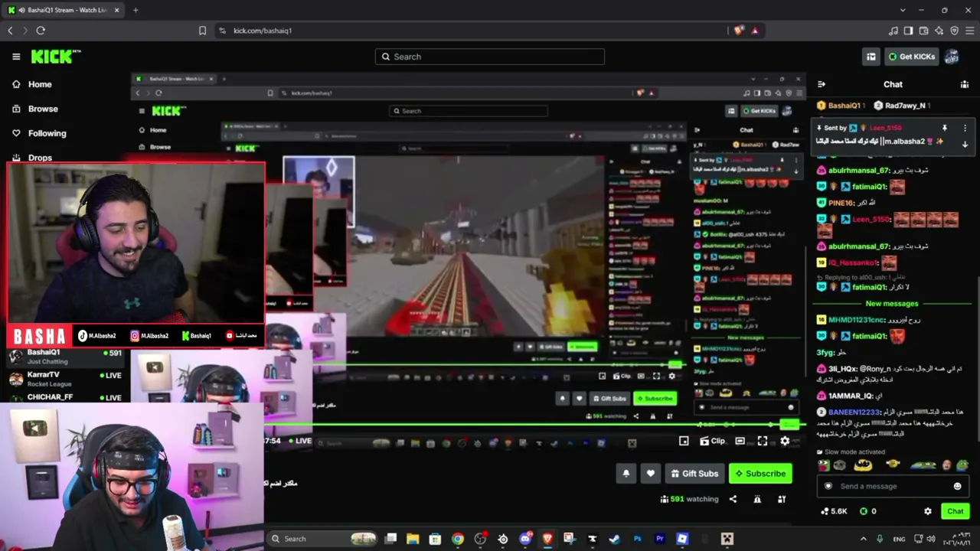Jump to New messages in chat
The width and height of the screenshot is (980, 551).
(x=891, y=304)
